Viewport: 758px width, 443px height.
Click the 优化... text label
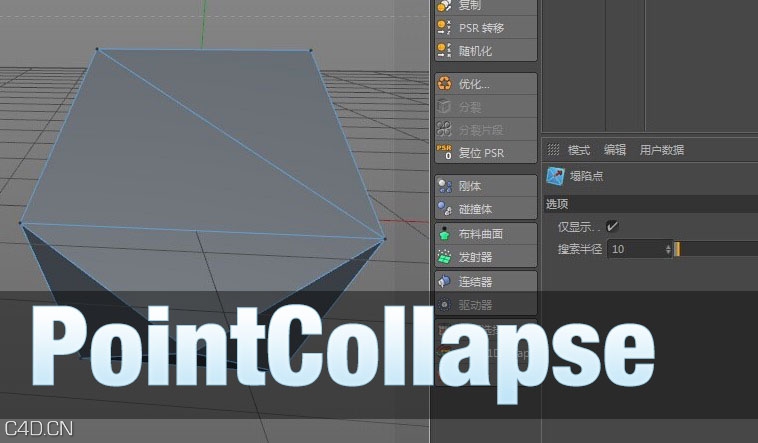(x=474, y=84)
